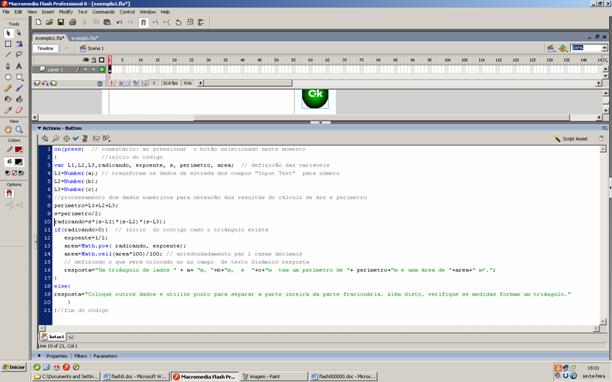Image resolution: width=612 pixels, height=382 pixels.
Task: Choose the Zoom magnifier tool
Action: coord(19,130)
